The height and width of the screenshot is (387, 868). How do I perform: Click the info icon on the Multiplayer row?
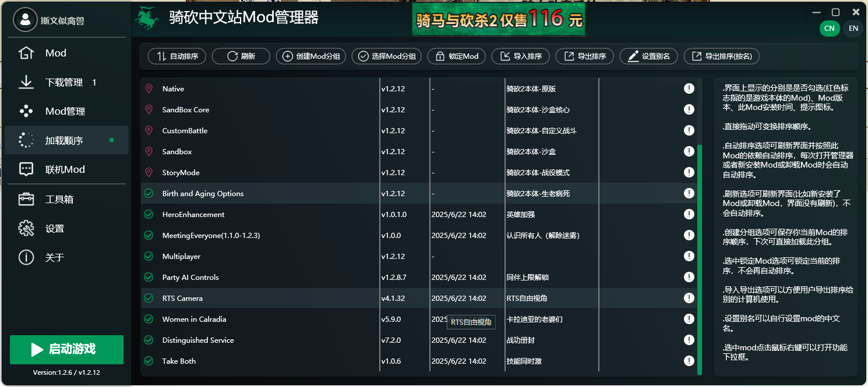689,256
